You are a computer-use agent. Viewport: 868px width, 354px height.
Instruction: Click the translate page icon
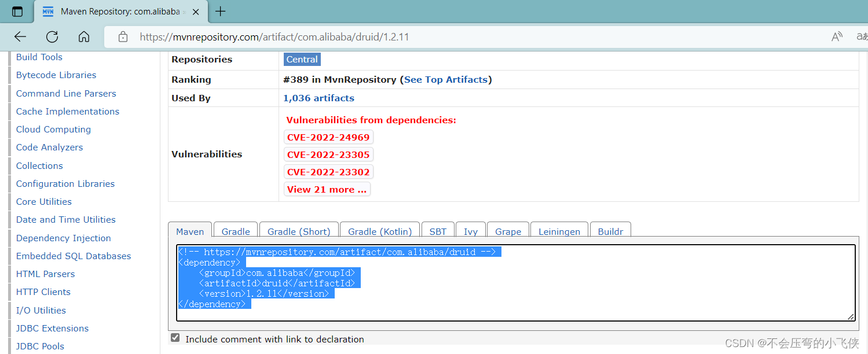pyautogui.click(x=862, y=37)
